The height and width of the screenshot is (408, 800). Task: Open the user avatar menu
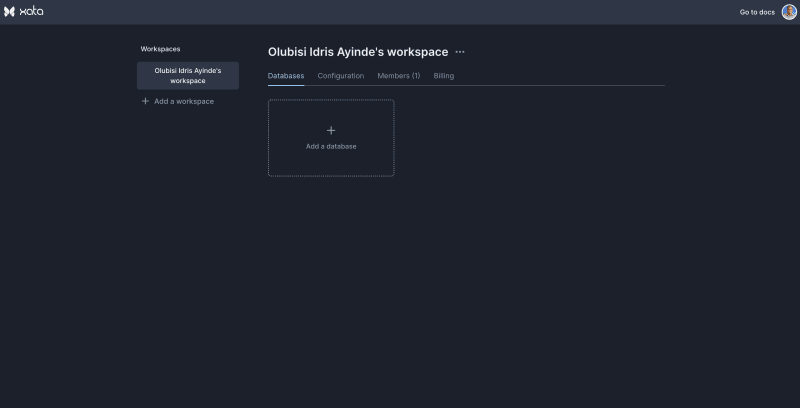(789, 12)
